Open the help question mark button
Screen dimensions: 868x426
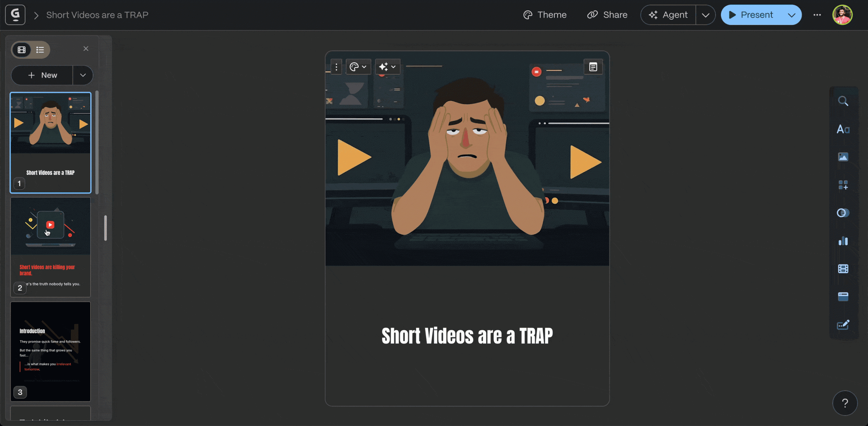(x=845, y=403)
